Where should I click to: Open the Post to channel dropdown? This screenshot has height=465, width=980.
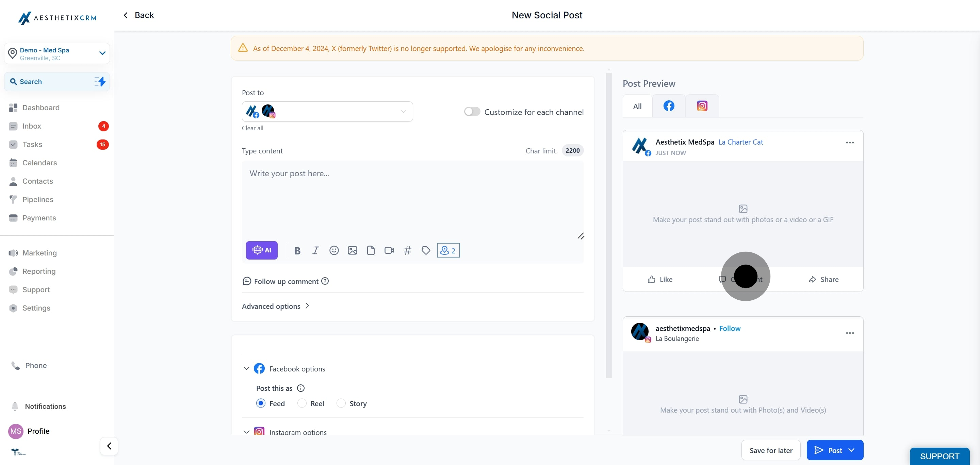point(327,111)
